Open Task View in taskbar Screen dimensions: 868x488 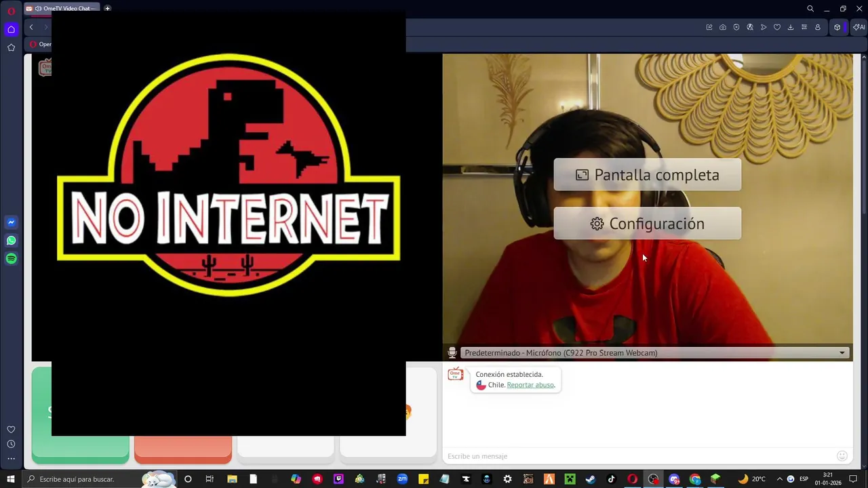(x=210, y=479)
